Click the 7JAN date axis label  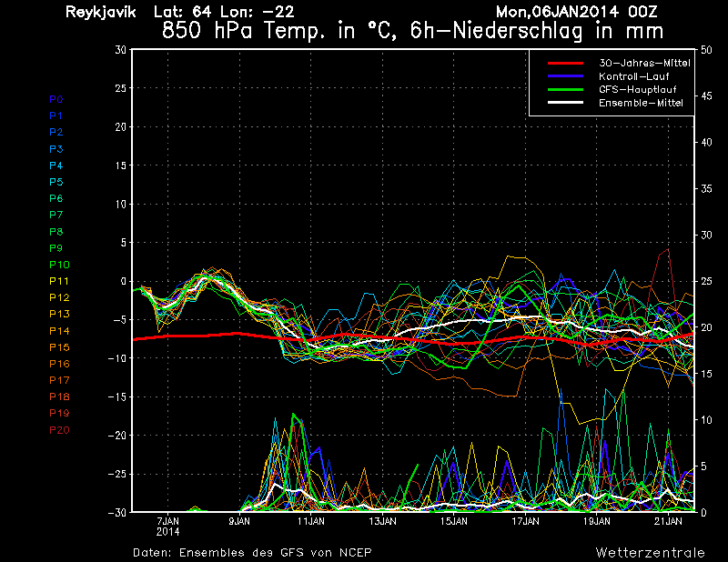tap(167, 521)
